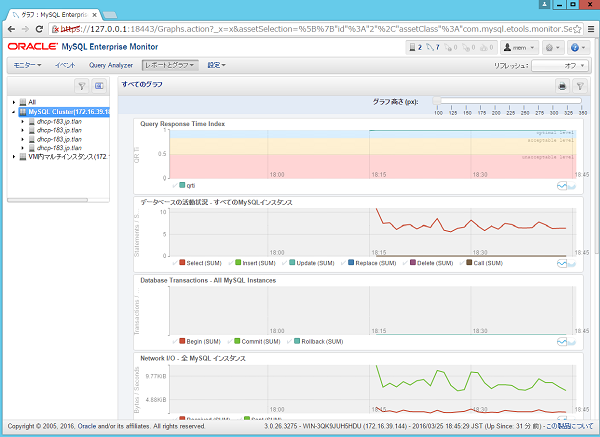The width and height of the screenshot is (600, 437).
Task: Toggle the Rollback (SUM) series
Action: 315,341
